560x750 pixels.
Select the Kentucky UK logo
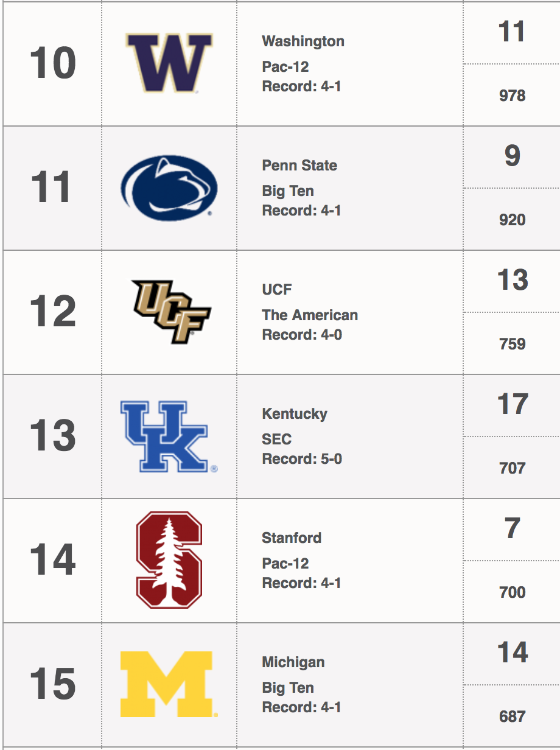[x=169, y=436]
